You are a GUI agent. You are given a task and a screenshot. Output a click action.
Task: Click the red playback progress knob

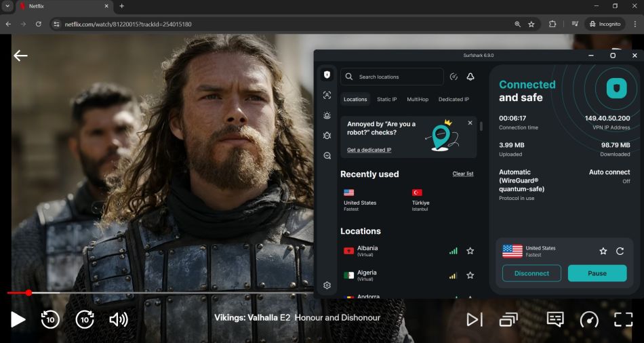pos(28,292)
